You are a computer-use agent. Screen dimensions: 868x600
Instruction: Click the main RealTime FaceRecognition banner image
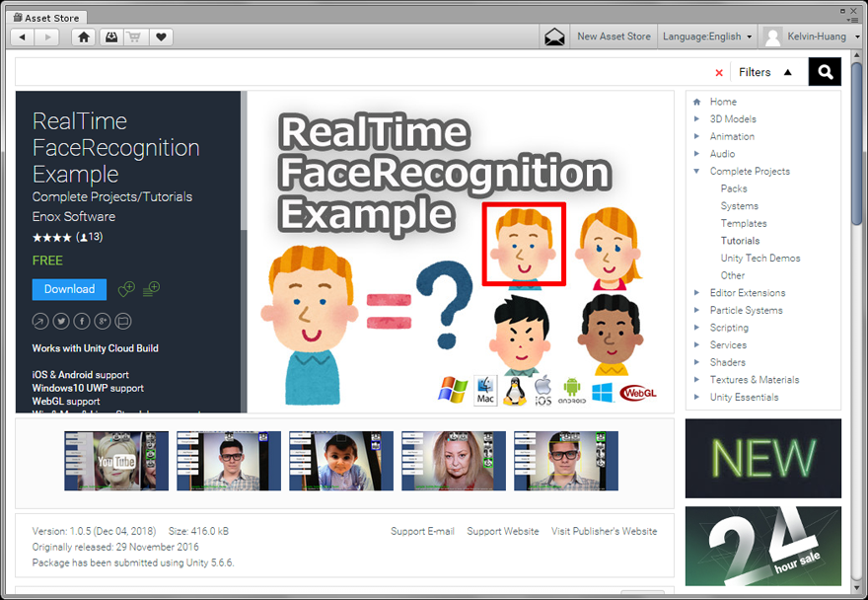point(460,252)
